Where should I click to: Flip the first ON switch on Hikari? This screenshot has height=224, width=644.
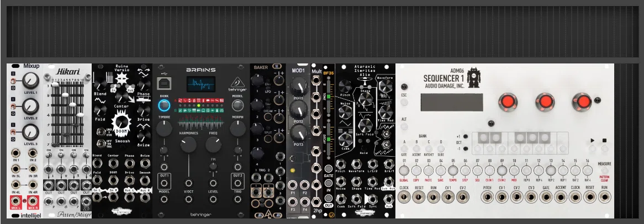point(49,156)
